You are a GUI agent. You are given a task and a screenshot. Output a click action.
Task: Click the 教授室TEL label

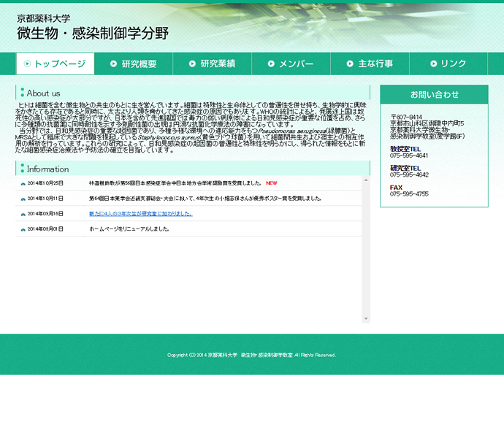point(405,149)
